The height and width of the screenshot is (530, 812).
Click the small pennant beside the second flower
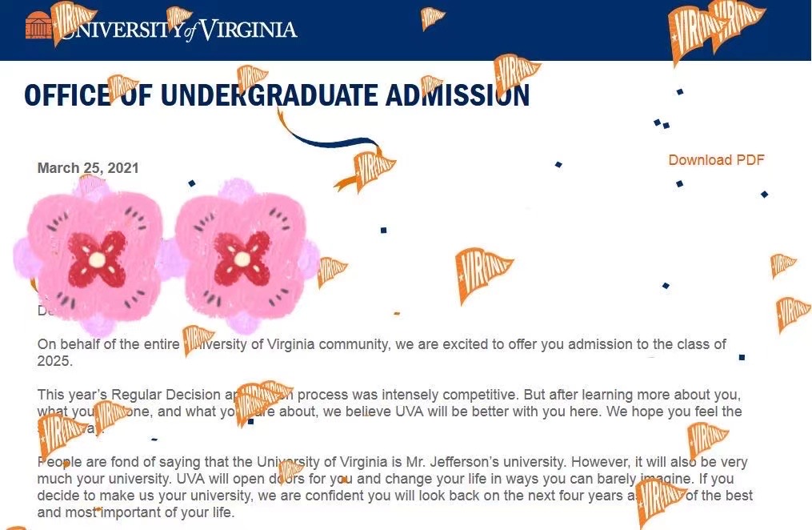[x=330, y=271]
